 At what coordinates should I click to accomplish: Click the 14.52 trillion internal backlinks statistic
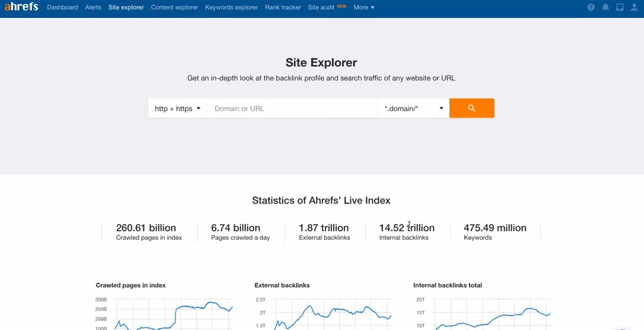pyautogui.click(x=407, y=232)
